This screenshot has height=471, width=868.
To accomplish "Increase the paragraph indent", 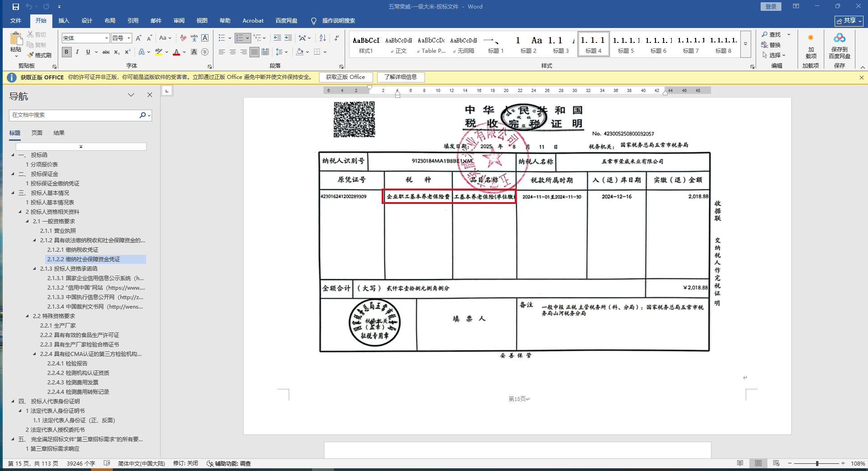I will pos(288,38).
